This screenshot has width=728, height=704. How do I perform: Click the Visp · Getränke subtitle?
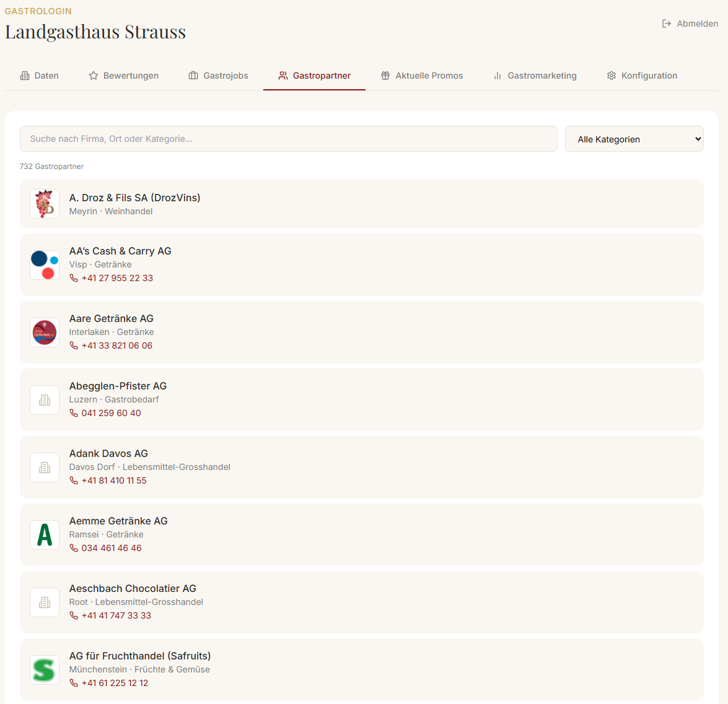100,264
